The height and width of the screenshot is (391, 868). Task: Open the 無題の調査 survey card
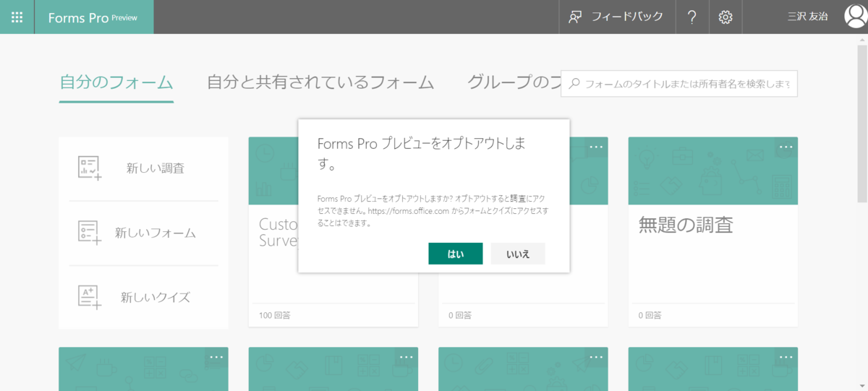click(713, 231)
